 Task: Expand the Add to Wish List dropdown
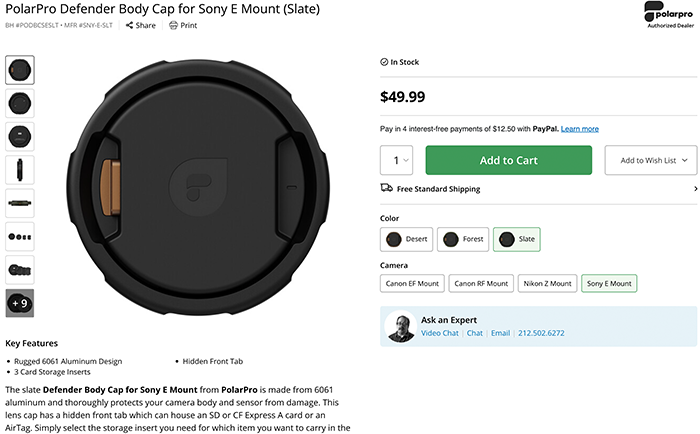651,160
